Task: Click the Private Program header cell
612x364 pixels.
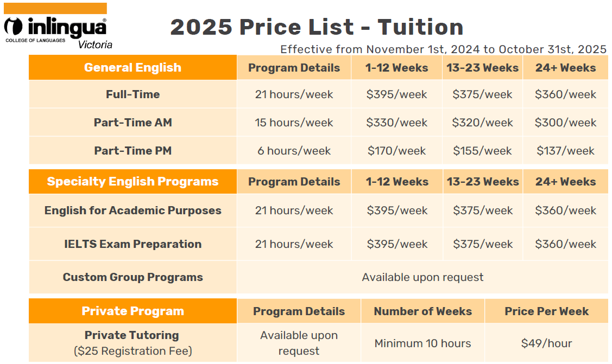Action: [133, 311]
